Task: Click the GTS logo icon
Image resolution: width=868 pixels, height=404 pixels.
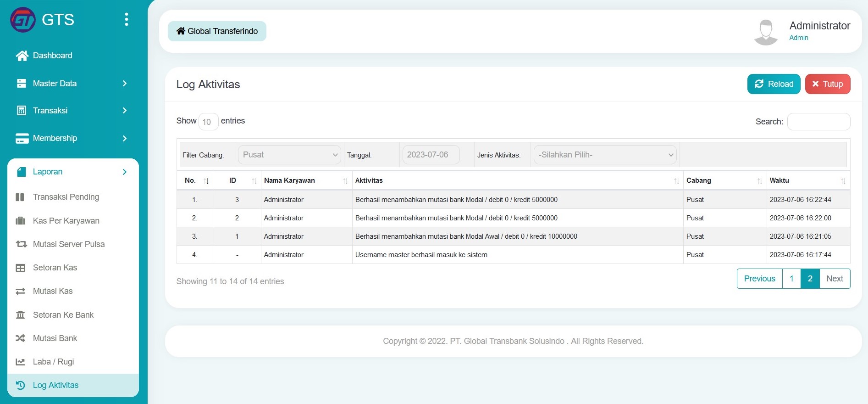Action: (23, 20)
